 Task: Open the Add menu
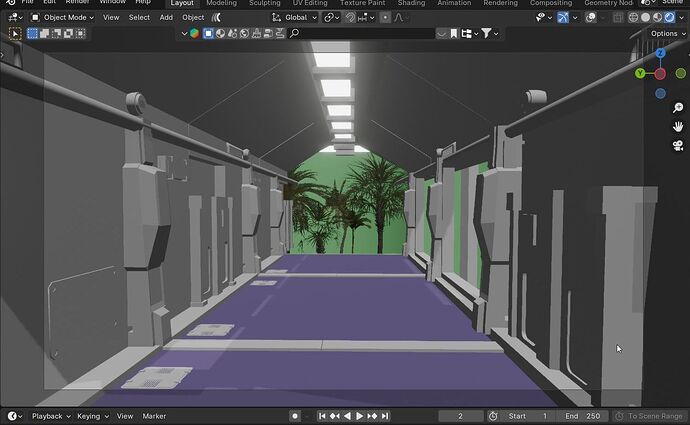coord(166,18)
